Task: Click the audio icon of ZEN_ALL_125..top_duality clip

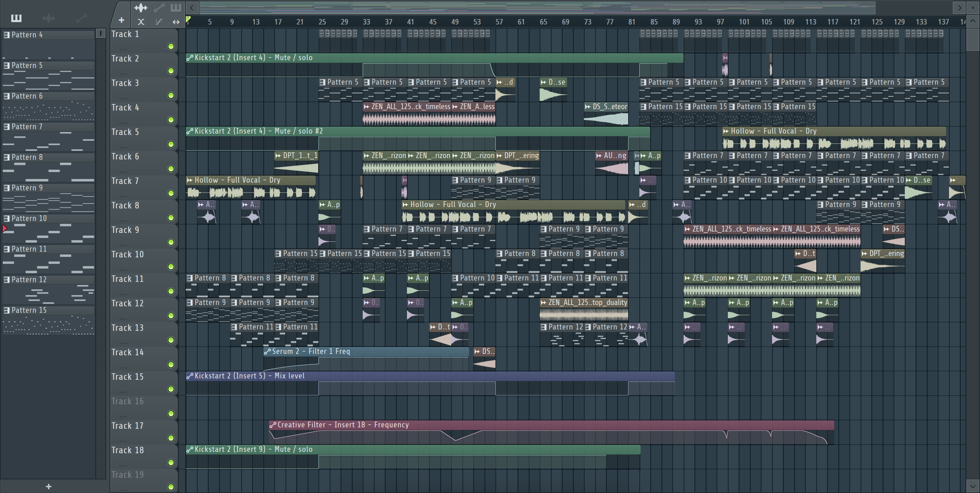Action: pyautogui.click(x=544, y=303)
